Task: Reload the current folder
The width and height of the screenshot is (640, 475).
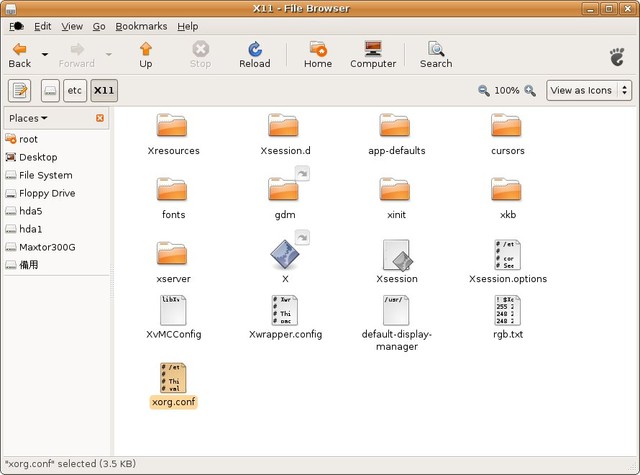Action: [x=255, y=55]
